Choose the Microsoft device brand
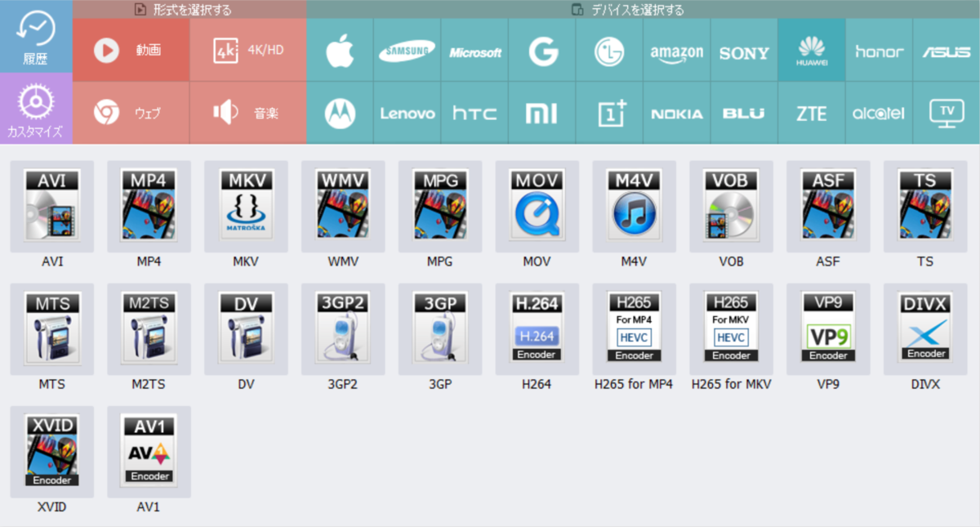This screenshot has height=527, width=980. pos(474,51)
